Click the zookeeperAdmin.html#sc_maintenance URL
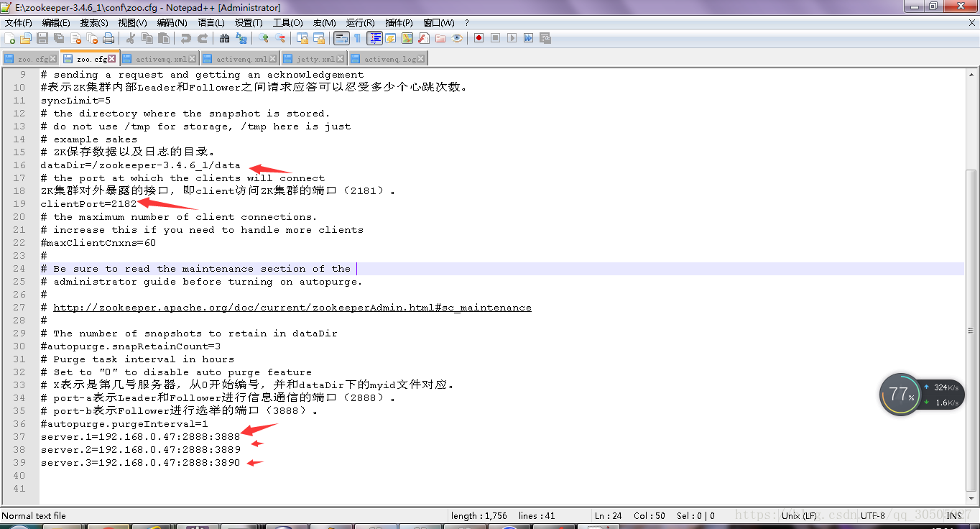 (292, 308)
